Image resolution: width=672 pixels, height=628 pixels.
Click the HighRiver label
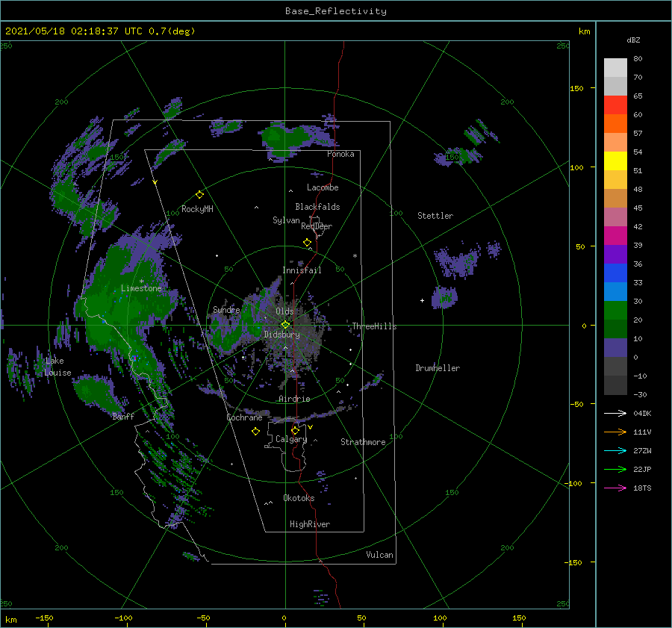coord(310,524)
